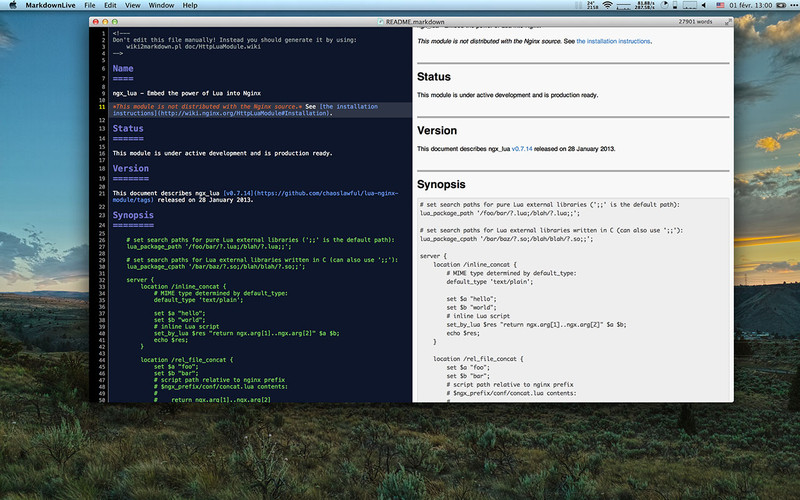Click the Version heading in the editor

coord(131,168)
